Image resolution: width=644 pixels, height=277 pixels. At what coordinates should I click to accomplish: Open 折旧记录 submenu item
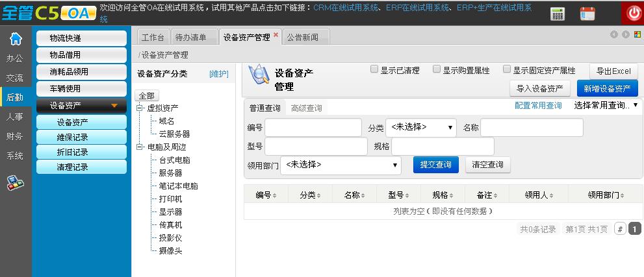pyautogui.click(x=81, y=152)
